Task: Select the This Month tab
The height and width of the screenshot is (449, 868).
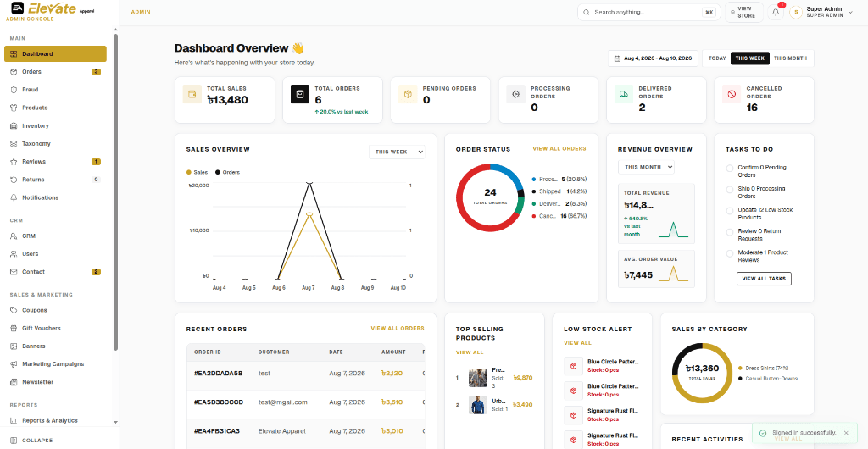Action: [x=791, y=58]
